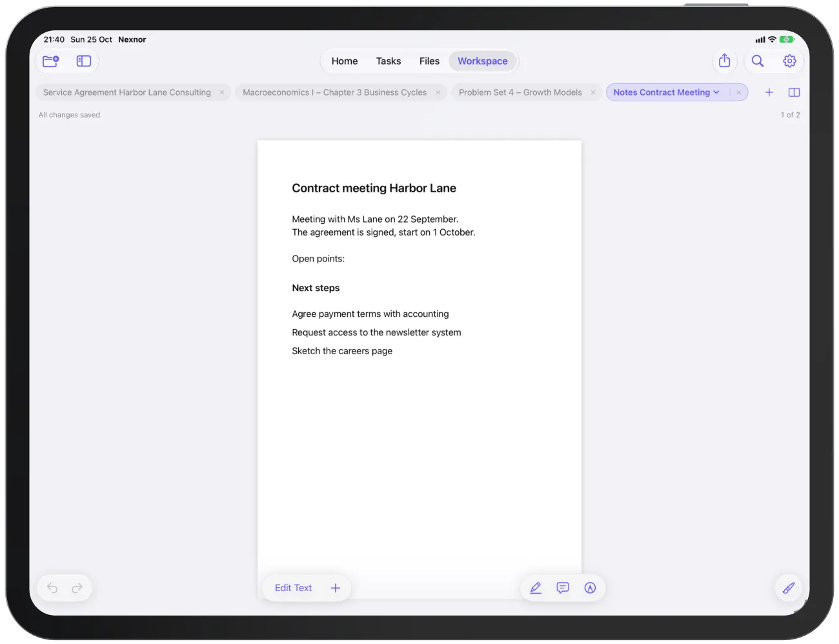Screen dimensions: 839x644
Task: Open the plus menu beside Edit Text
Action: click(336, 588)
